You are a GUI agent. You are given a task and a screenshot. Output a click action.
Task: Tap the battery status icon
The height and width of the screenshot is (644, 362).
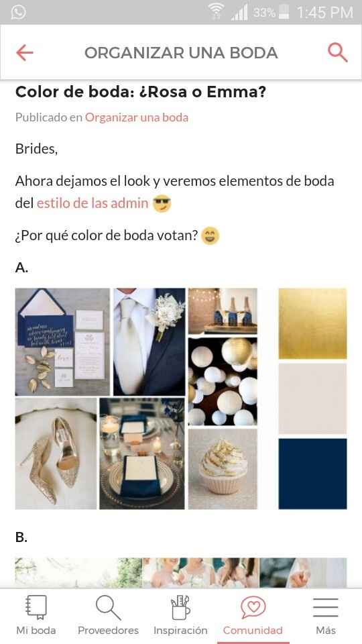(284, 12)
